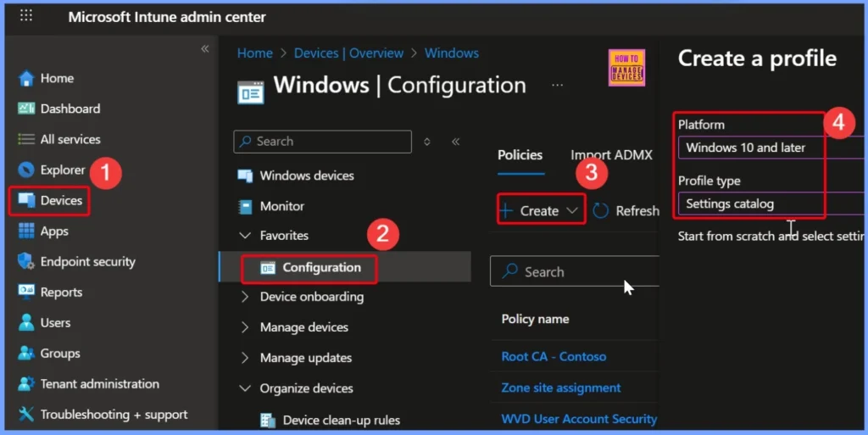
Task: Click the Troubleshooting wrench icon
Action: (x=26, y=414)
